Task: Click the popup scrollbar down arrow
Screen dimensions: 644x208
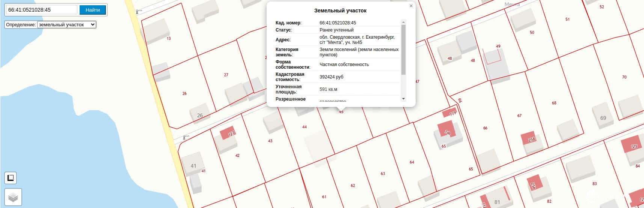Action: (403, 99)
